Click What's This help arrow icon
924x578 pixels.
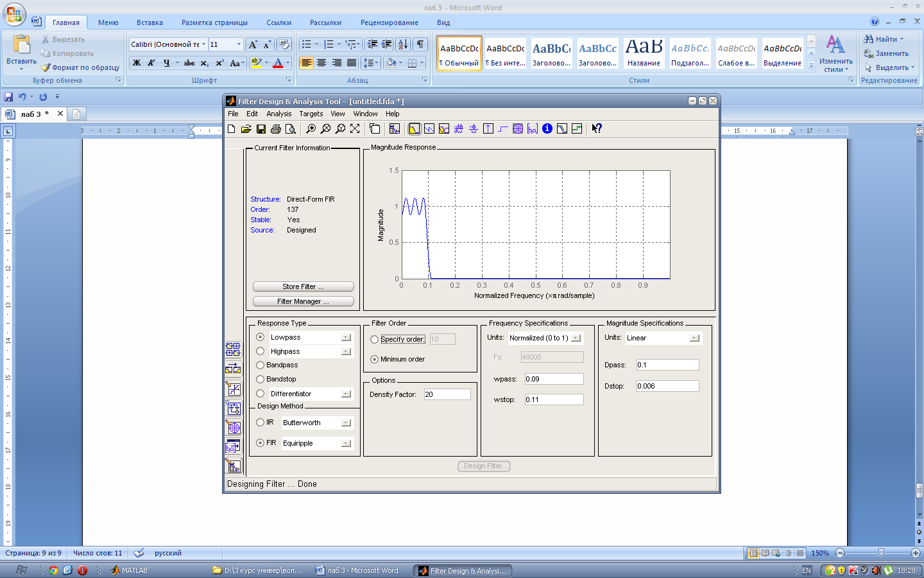597,129
